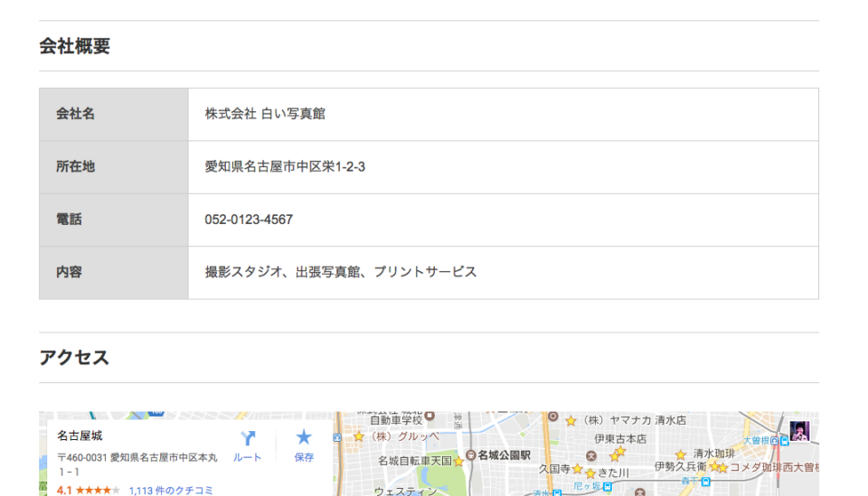
Task: Click the コメダ珈琲 map label
Action: tap(773, 467)
